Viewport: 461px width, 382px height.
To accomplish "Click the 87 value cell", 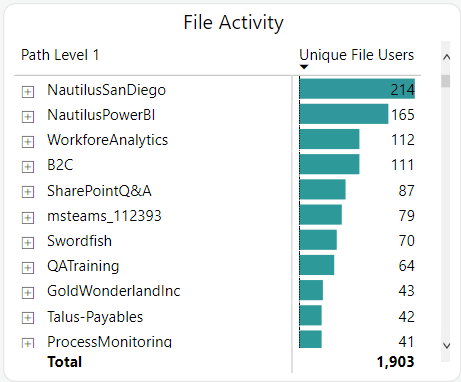I will 406,191.
